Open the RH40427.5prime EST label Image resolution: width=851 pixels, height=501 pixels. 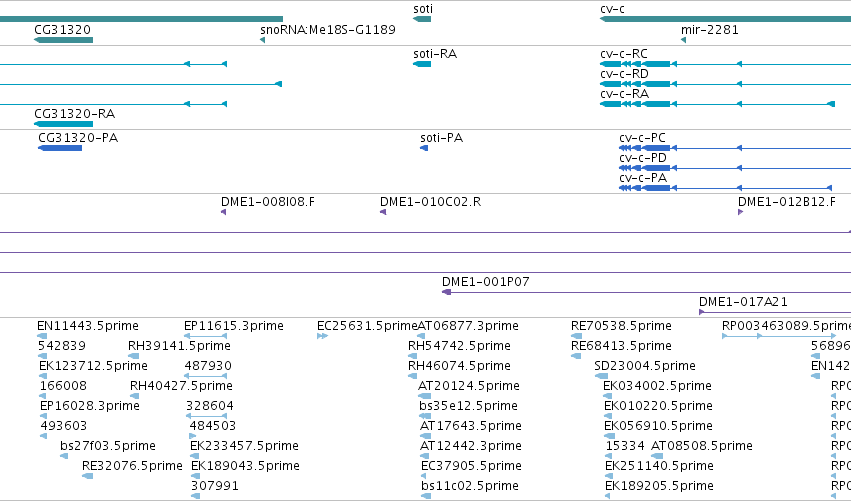click(181, 386)
